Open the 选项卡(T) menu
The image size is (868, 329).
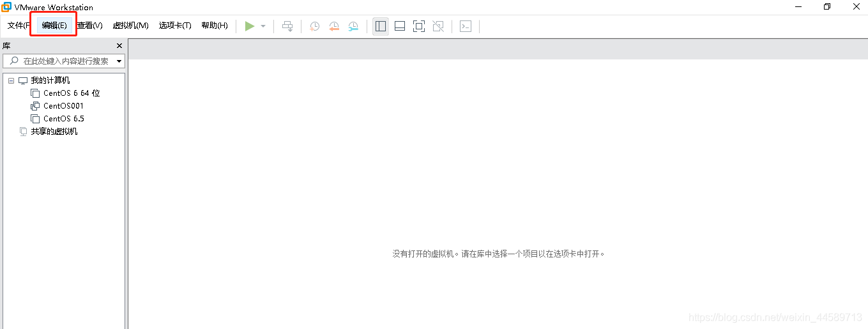coord(175,26)
